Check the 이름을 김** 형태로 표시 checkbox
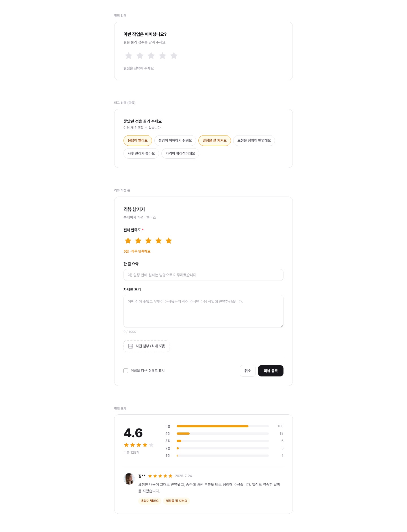Image resolution: width=407 pixels, height=532 pixels. [126, 371]
